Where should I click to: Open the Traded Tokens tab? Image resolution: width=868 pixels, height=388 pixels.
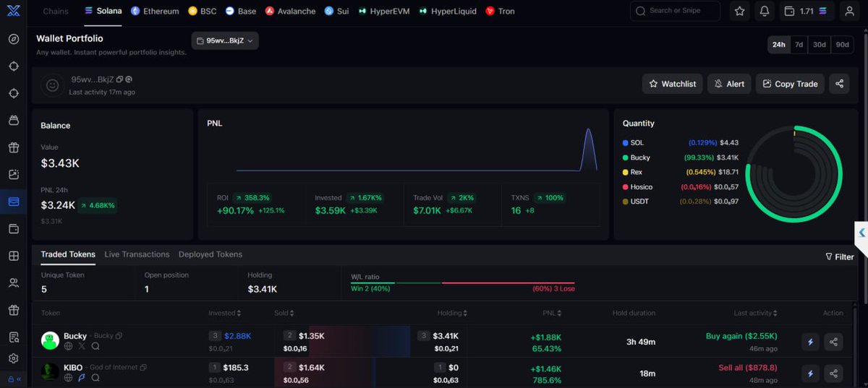click(68, 254)
